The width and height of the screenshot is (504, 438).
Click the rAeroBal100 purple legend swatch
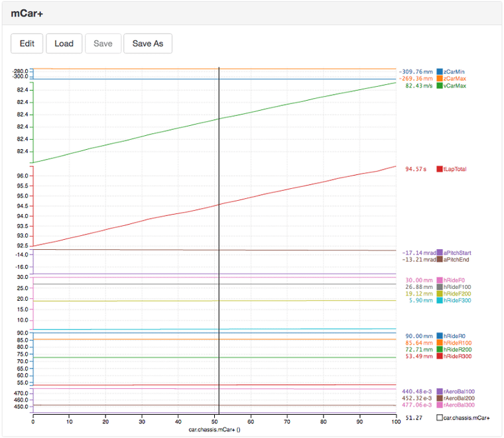click(x=439, y=392)
